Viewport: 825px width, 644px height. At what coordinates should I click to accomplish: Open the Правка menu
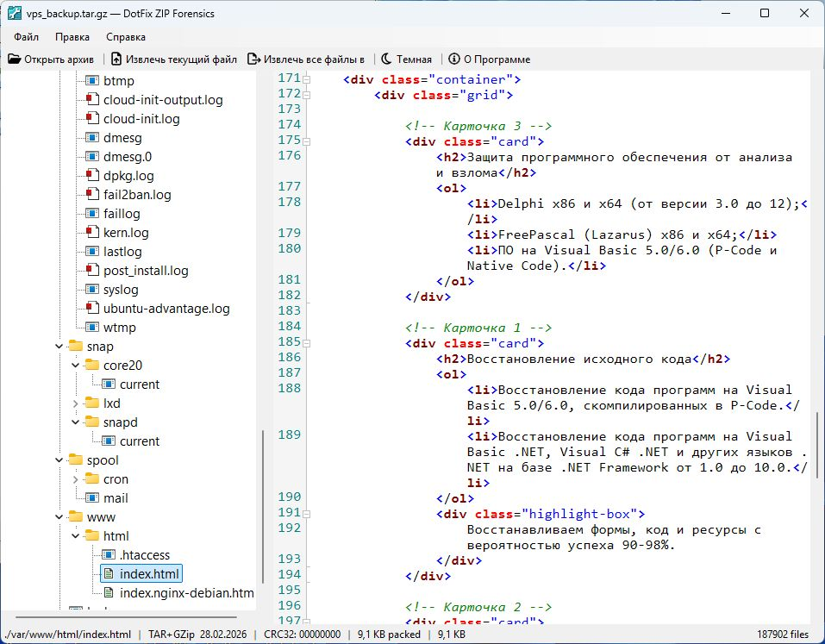click(72, 37)
